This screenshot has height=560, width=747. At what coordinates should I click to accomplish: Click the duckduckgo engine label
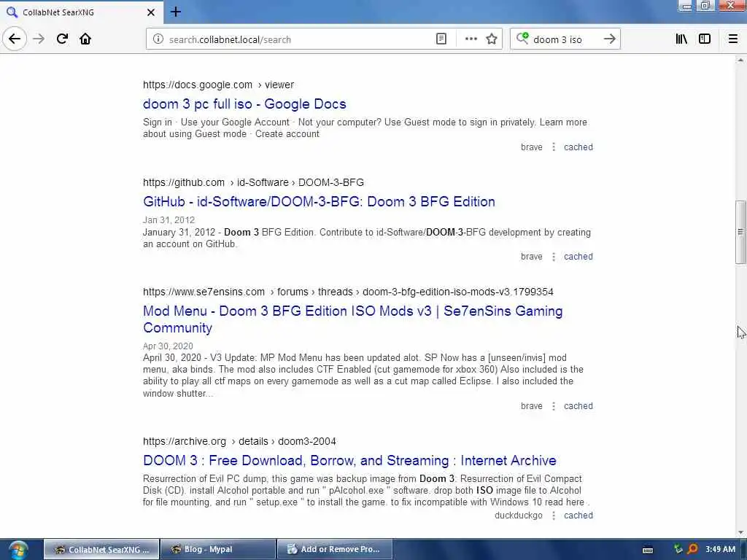pyautogui.click(x=519, y=516)
